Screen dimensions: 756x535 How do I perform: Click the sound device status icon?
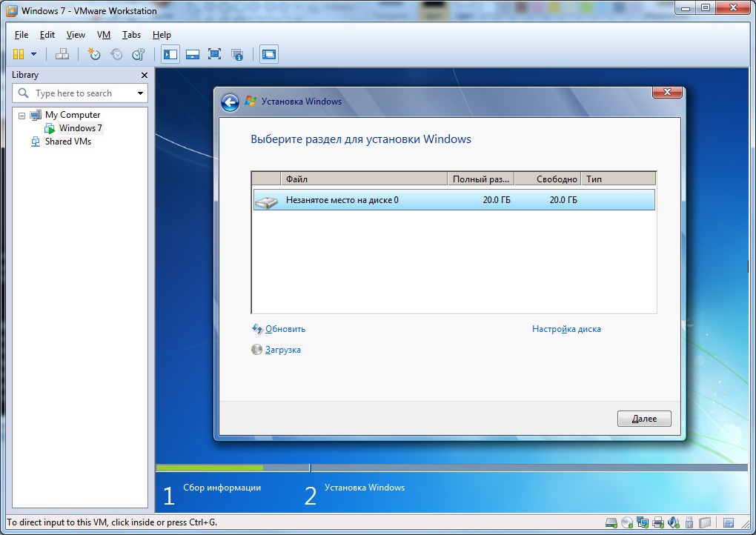[673, 523]
